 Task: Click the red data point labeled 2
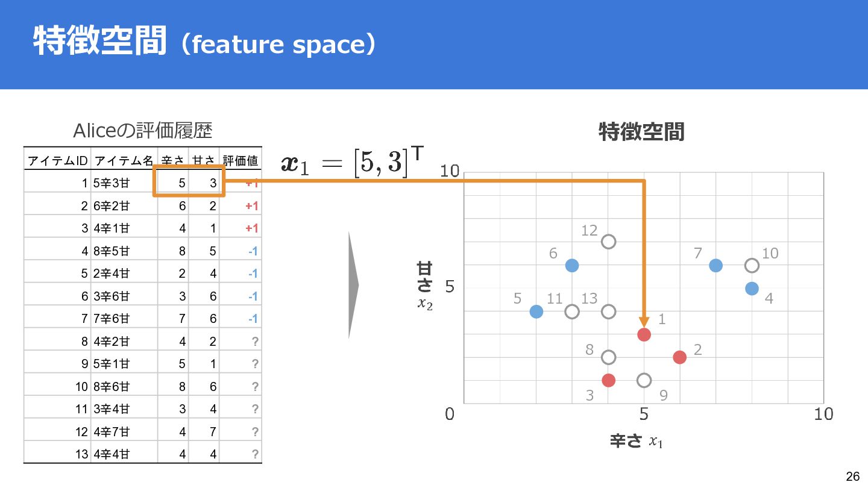point(680,357)
